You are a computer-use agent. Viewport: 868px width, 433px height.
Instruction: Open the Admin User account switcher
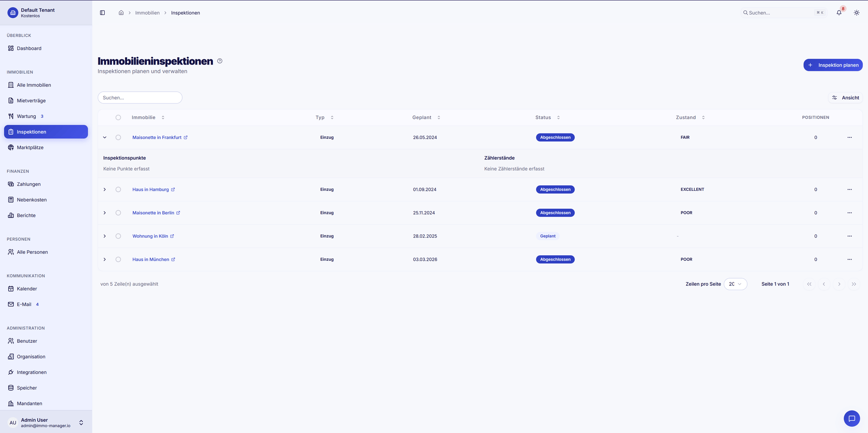(x=46, y=422)
